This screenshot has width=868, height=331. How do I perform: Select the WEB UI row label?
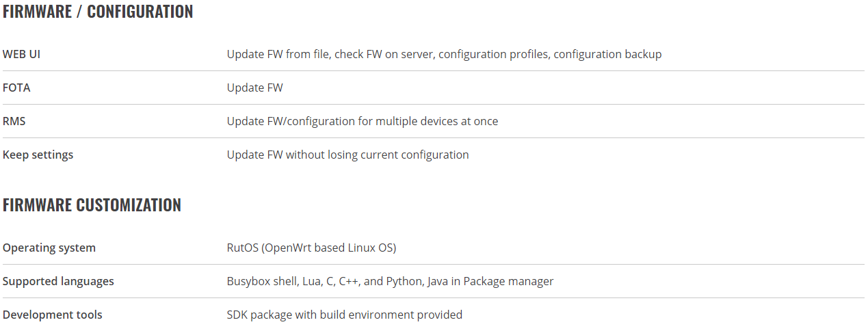pyautogui.click(x=21, y=54)
